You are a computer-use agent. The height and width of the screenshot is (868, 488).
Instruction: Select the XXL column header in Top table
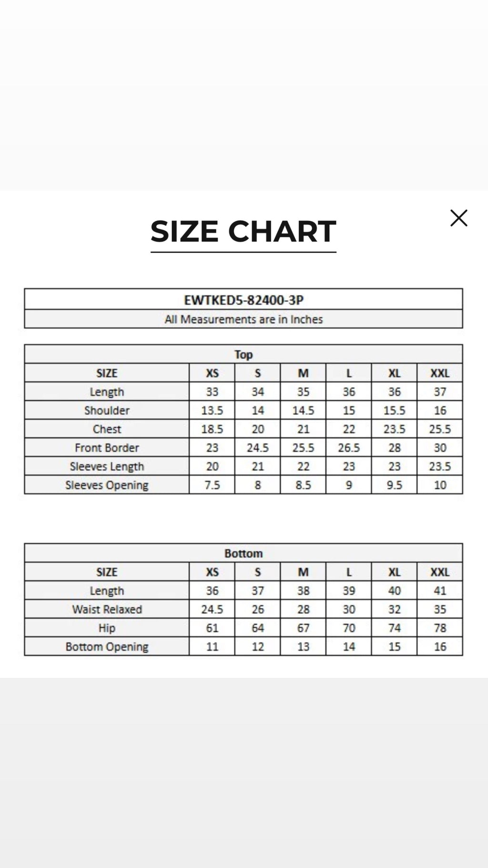[x=440, y=373]
